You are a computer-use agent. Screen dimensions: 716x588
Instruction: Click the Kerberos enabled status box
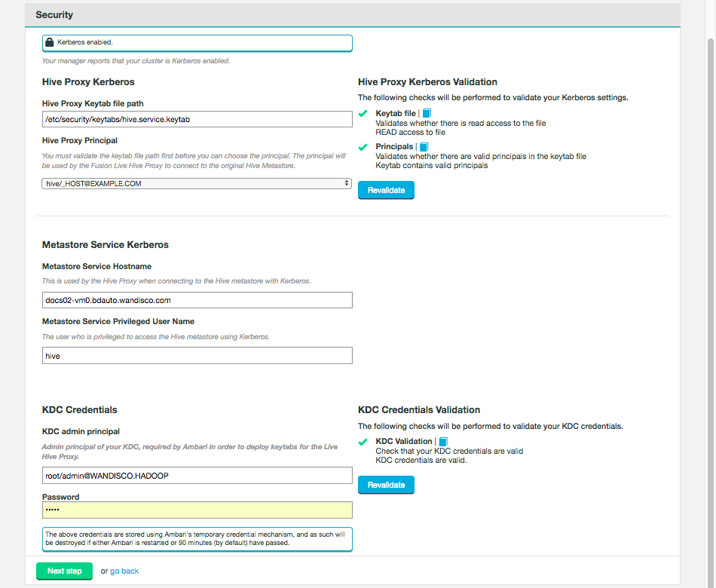pos(197,43)
